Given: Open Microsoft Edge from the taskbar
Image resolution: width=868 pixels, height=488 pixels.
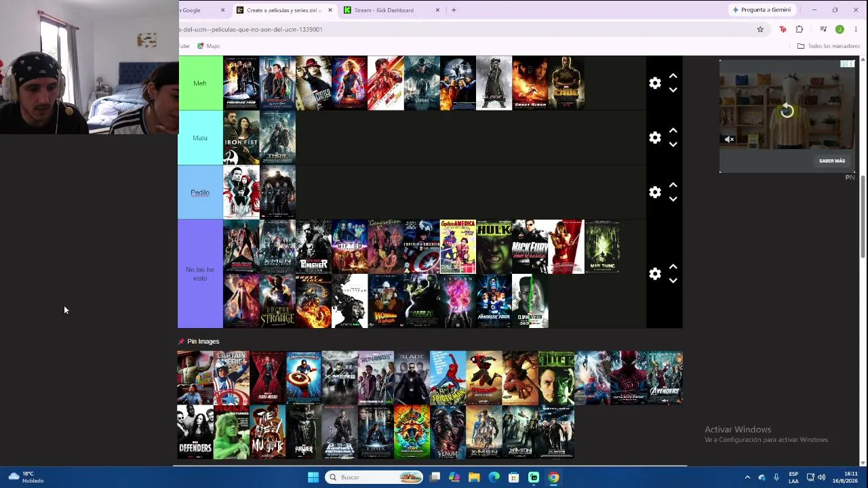Looking at the screenshot, I should 494,477.
